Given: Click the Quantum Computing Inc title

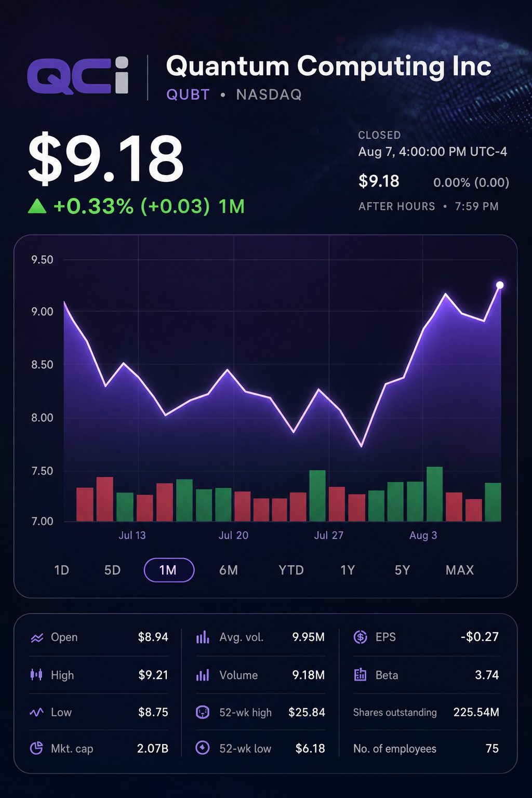Looking at the screenshot, I should [328, 66].
